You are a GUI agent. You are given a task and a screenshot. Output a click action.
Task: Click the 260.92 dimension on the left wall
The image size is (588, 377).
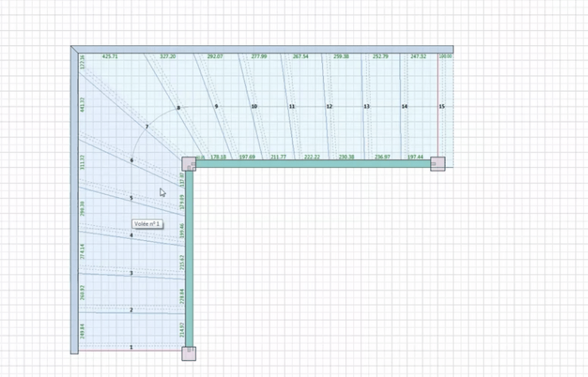point(83,293)
